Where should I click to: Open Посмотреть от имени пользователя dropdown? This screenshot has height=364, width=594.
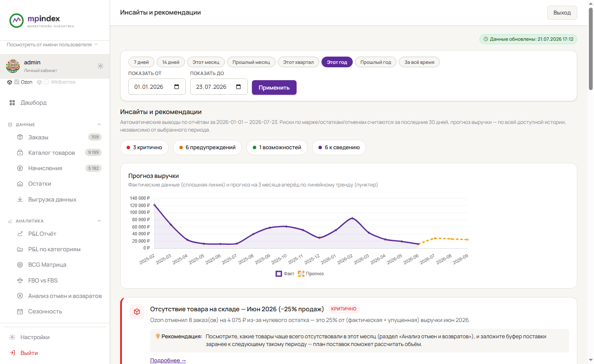(52, 44)
